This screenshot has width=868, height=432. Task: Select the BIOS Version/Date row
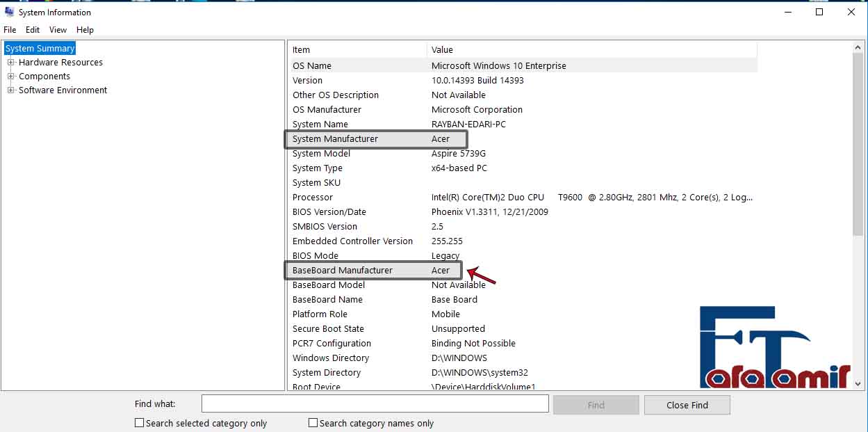point(523,211)
